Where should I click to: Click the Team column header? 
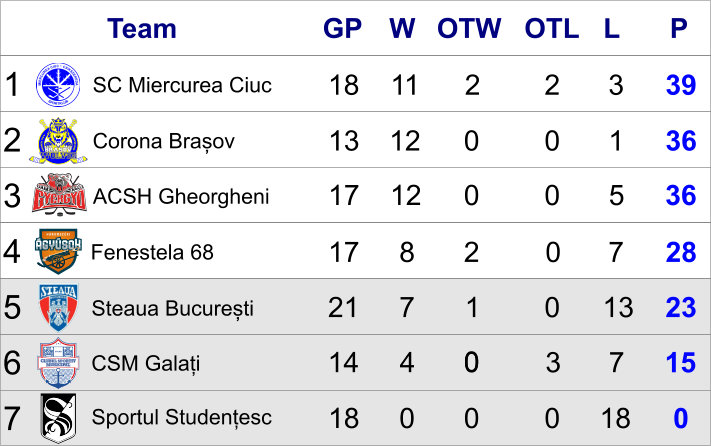click(142, 29)
